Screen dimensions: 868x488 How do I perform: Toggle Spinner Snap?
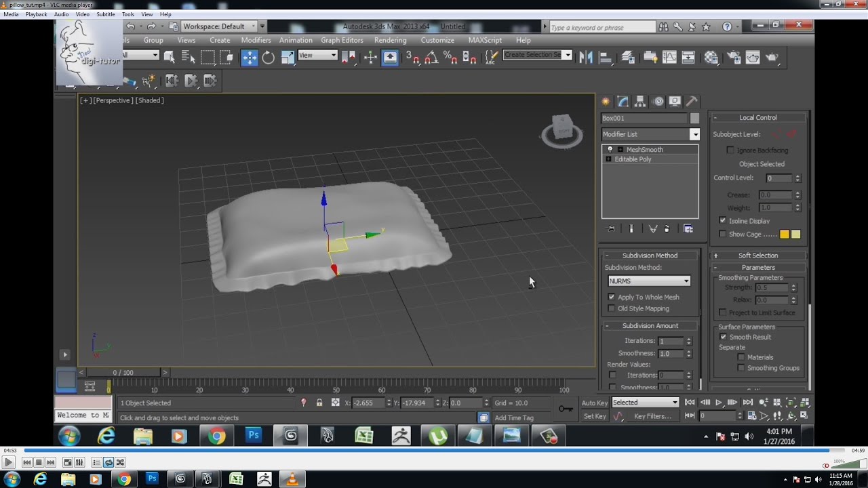pyautogui.click(x=469, y=58)
